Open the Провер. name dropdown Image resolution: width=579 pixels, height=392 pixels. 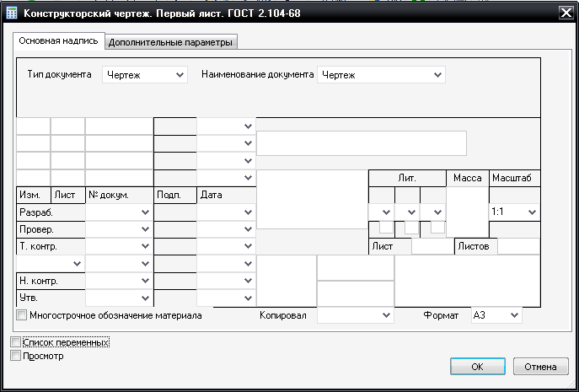[x=120, y=229]
